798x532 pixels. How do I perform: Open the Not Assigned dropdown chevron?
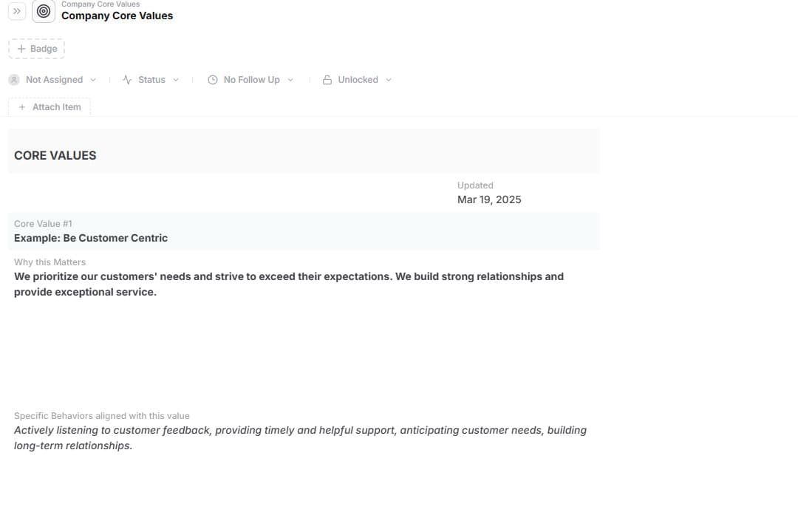[93, 80]
